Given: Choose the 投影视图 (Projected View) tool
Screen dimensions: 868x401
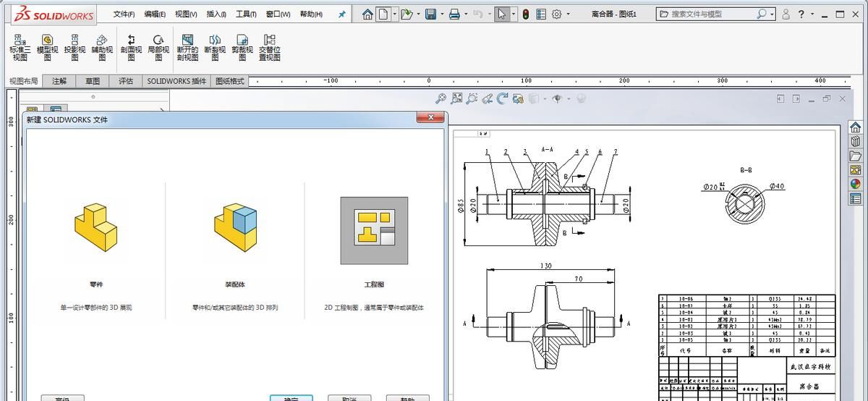Looking at the screenshot, I should (75, 48).
